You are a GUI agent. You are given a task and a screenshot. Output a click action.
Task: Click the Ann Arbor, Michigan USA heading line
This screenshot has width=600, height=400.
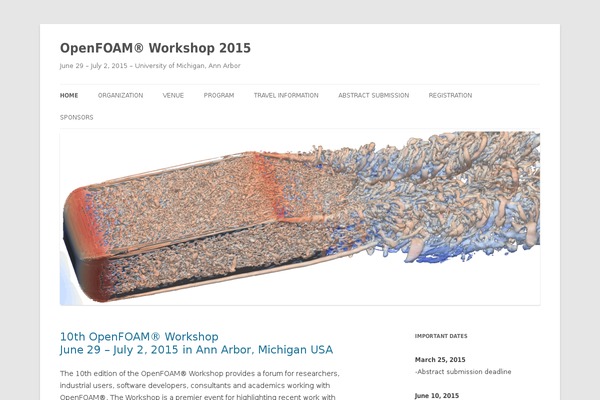(x=196, y=350)
